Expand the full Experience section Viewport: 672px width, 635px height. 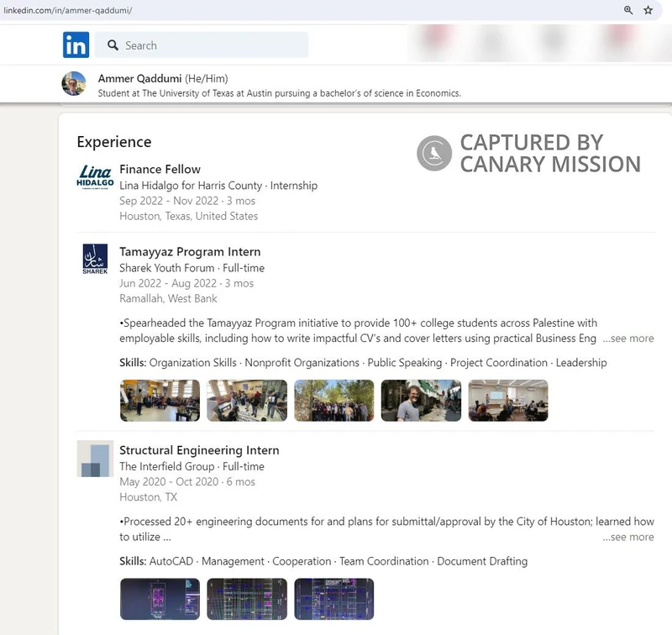click(x=113, y=142)
